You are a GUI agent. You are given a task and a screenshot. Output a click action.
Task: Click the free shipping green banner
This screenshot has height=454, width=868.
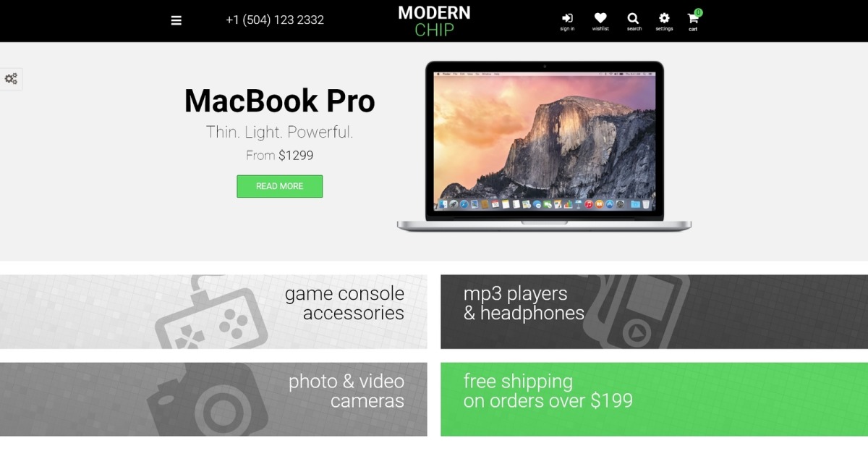tap(654, 400)
